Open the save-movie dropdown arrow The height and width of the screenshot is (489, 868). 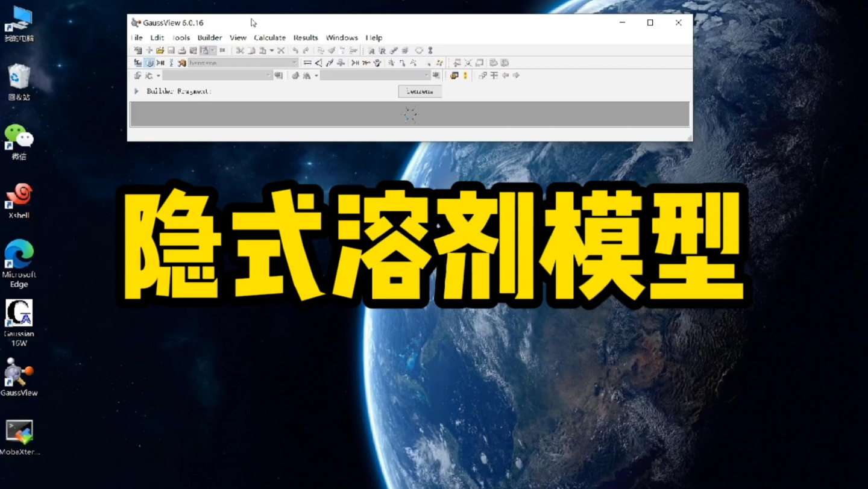213,51
